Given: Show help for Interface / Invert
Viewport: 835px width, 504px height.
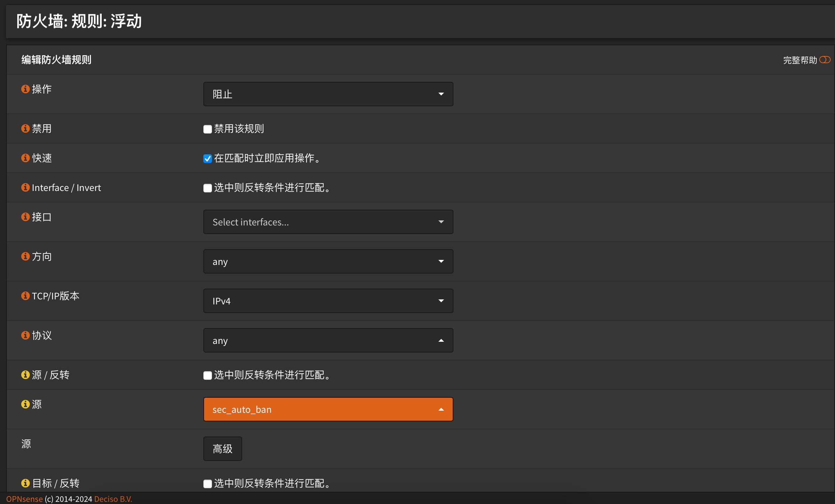Looking at the screenshot, I should [x=25, y=187].
